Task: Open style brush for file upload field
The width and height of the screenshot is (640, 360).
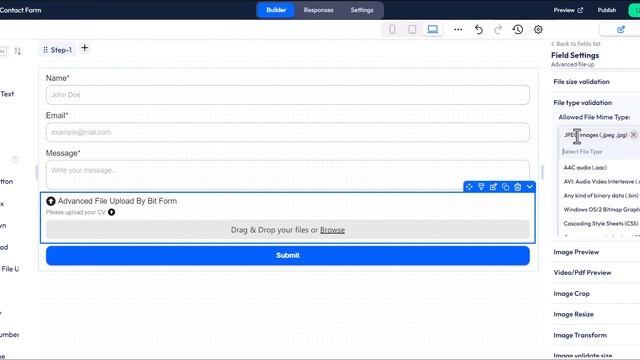Action: point(481,187)
